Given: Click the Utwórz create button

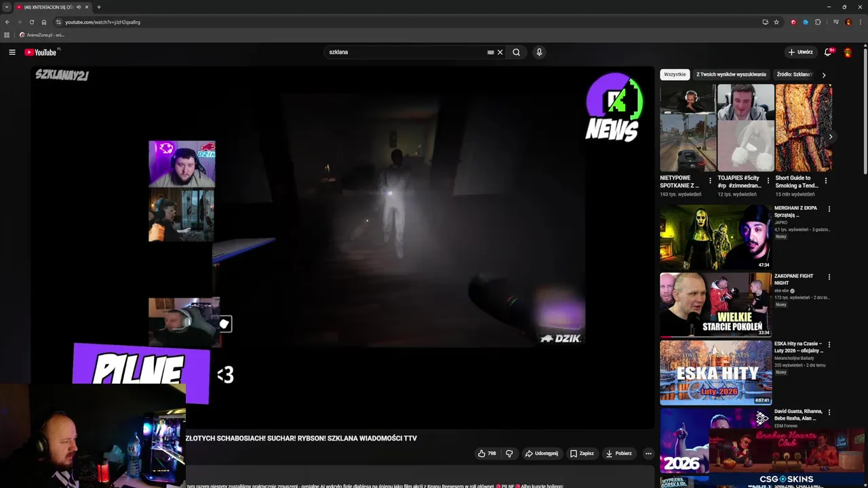Looking at the screenshot, I should pos(800,52).
